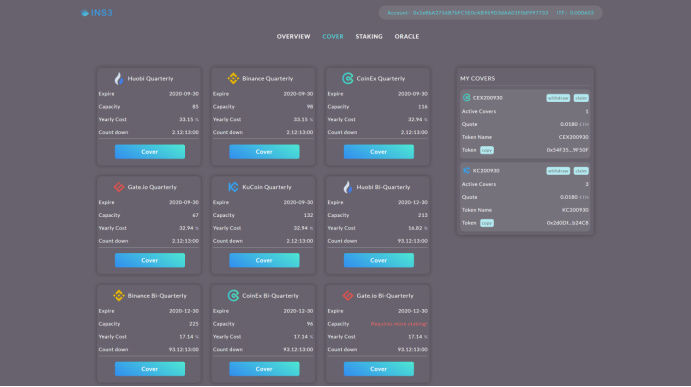Click Cover button under KuCoin Quarterly

(x=264, y=260)
